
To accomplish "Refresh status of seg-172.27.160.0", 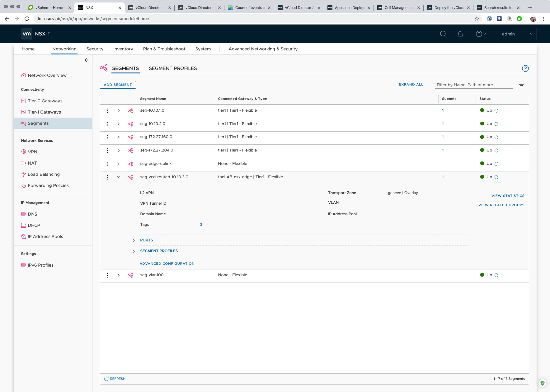I will click(496, 137).
